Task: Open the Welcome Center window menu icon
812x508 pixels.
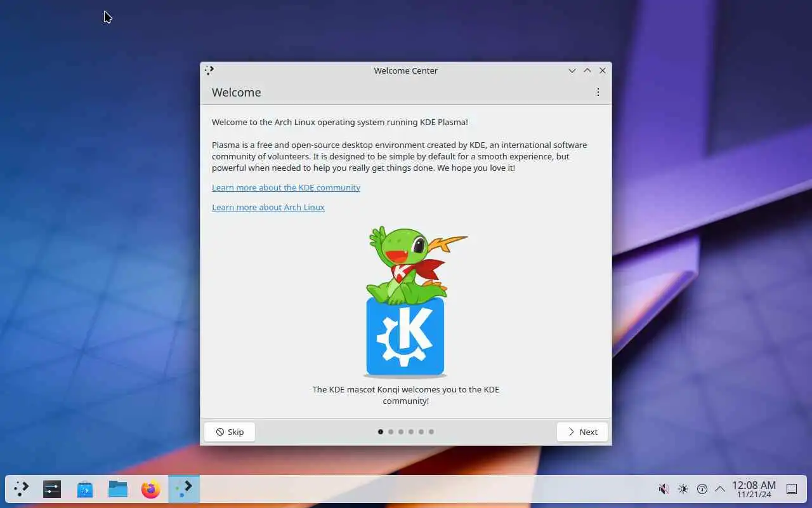Action: (209, 70)
